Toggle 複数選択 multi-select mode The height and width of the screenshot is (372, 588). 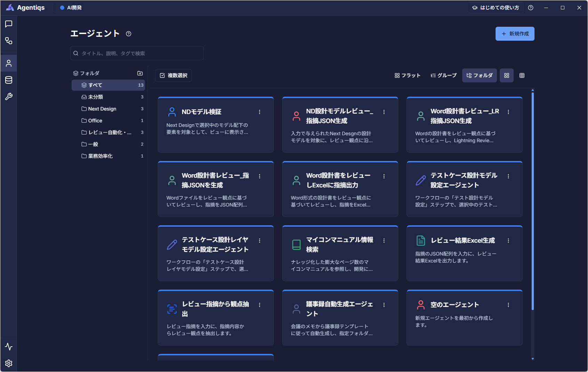pyautogui.click(x=173, y=75)
